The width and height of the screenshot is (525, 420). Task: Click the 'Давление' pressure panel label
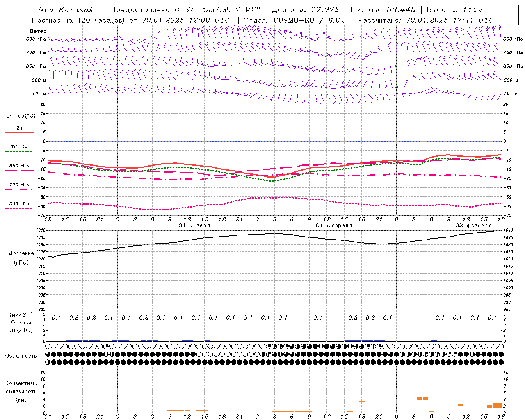point(21,253)
